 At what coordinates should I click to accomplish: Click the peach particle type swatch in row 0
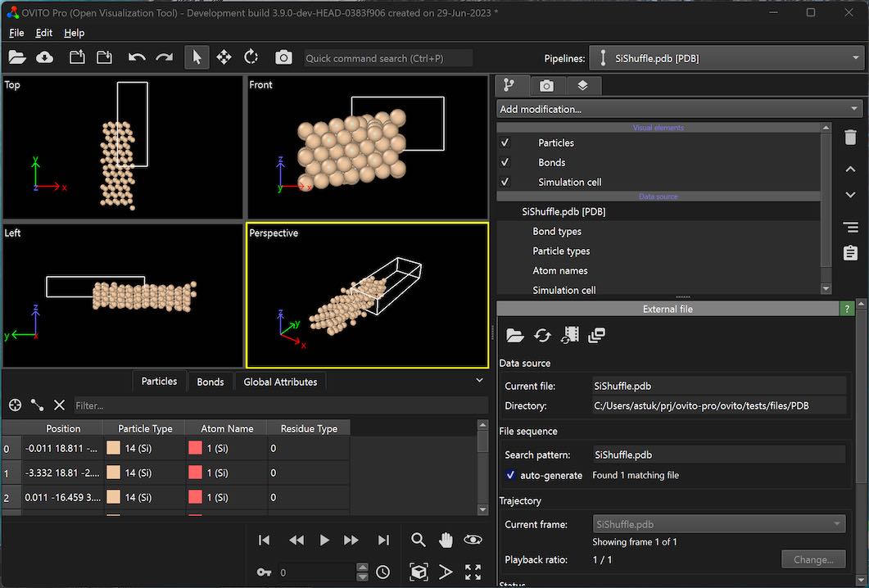tap(113, 449)
